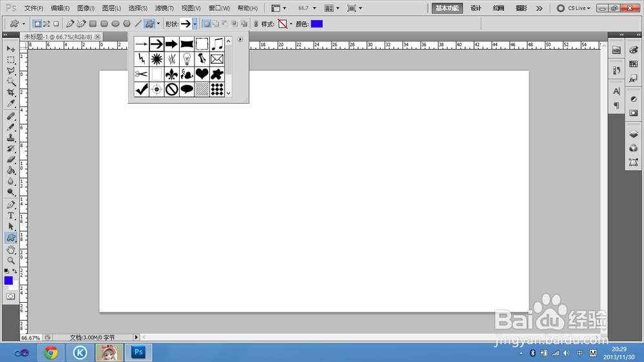Screen dimensions: 644x362
Task: Open the CS Live button
Action: coord(573,8)
